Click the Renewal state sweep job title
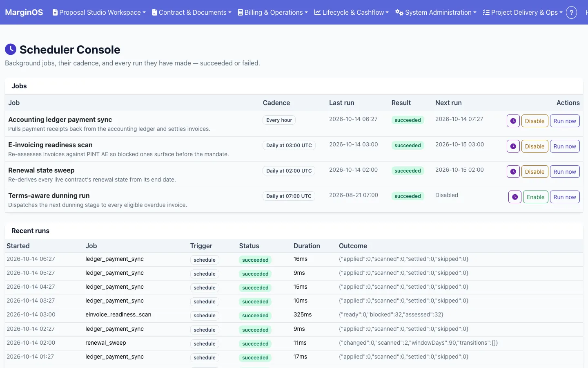The height and width of the screenshot is (368, 588). click(41, 170)
